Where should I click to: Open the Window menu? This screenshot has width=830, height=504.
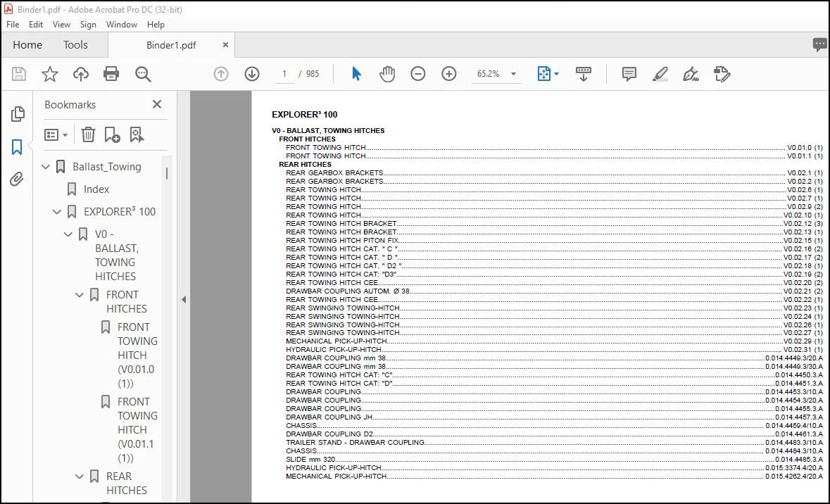(122, 25)
